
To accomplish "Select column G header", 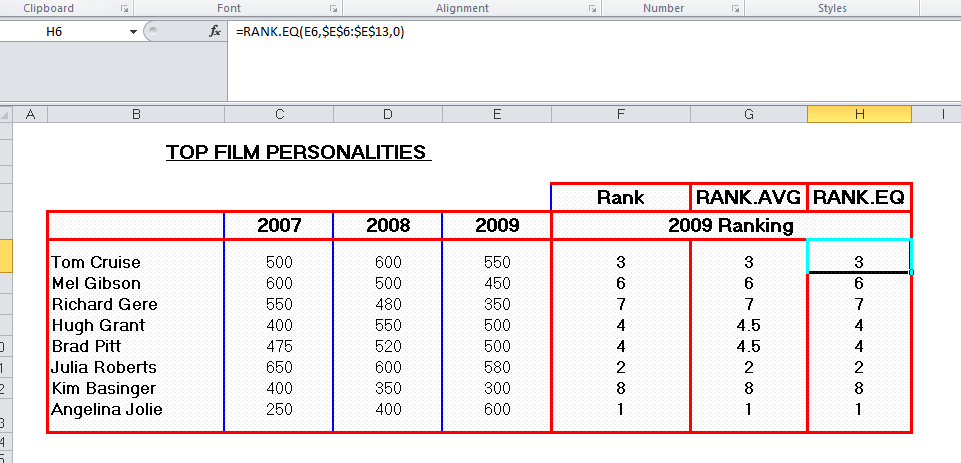I will pyautogui.click(x=749, y=114).
